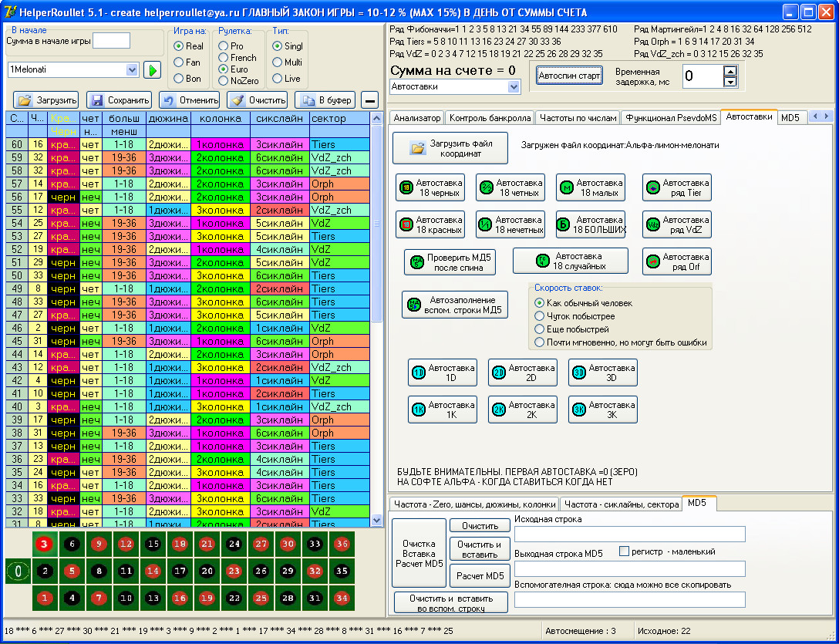Image resolution: width=839 pixels, height=644 pixels.
Task: Choose the Multi type option
Action: pyautogui.click(x=278, y=62)
